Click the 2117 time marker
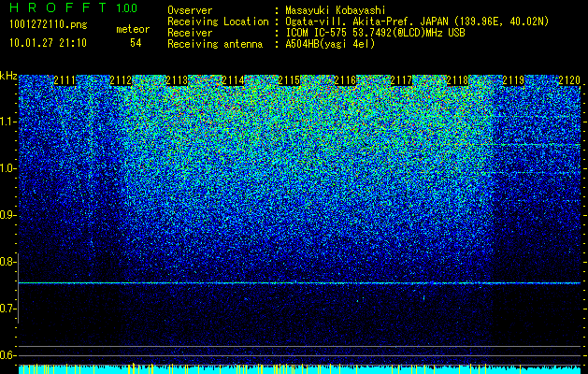This screenshot has width=588, height=374. click(x=401, y=80)
